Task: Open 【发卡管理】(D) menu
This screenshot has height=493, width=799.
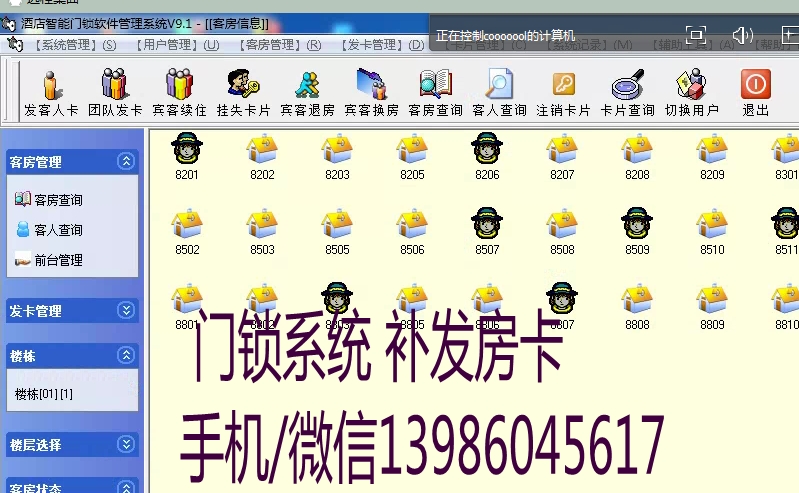Action: click(382, 45)
